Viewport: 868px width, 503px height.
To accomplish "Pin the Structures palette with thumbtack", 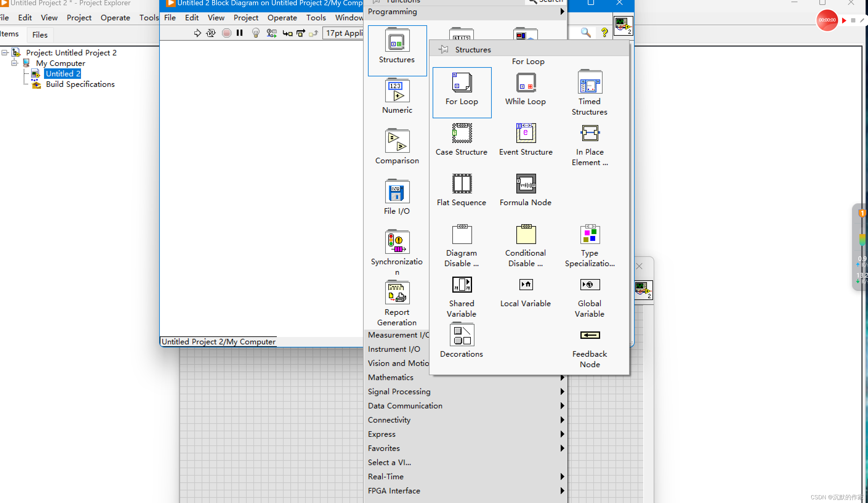I will tap(444, 50).
